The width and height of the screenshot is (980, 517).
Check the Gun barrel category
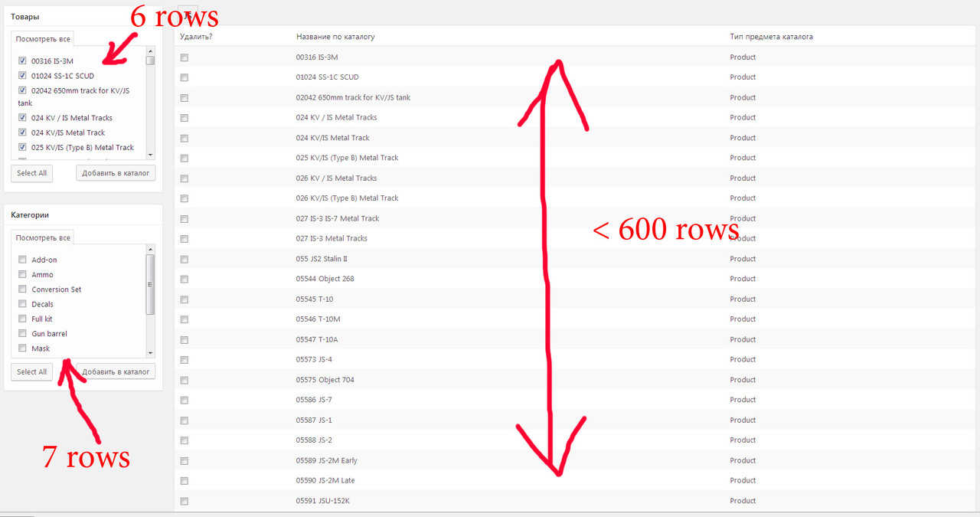[23, 334]
